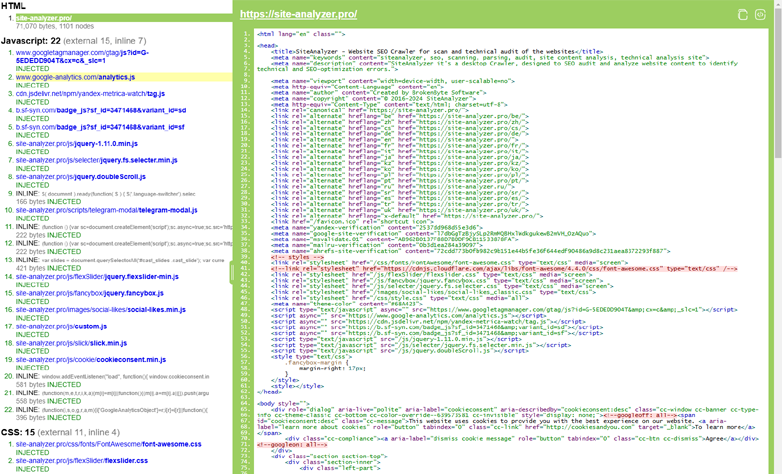Open slick.min.js script link
Image resolution: width=782 pixels, height=474 pixels.
pyautogui.click(x=71, y=343)
